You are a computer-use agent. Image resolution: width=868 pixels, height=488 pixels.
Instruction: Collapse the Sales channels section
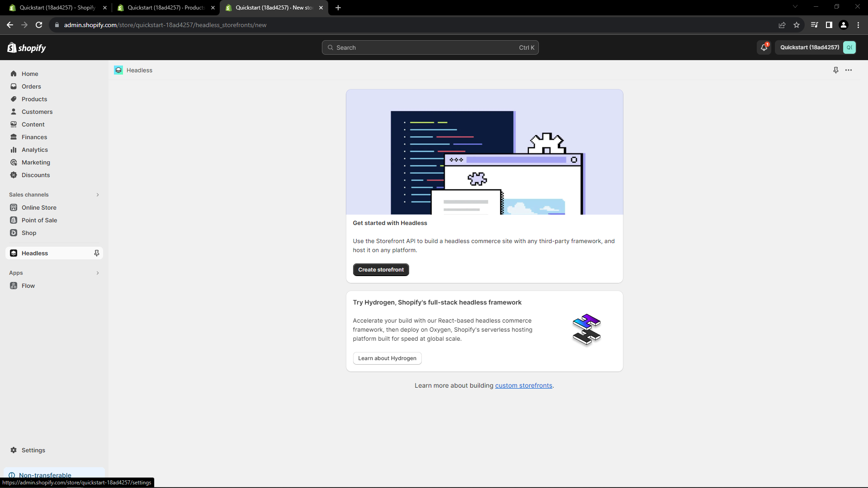(98, 195)
